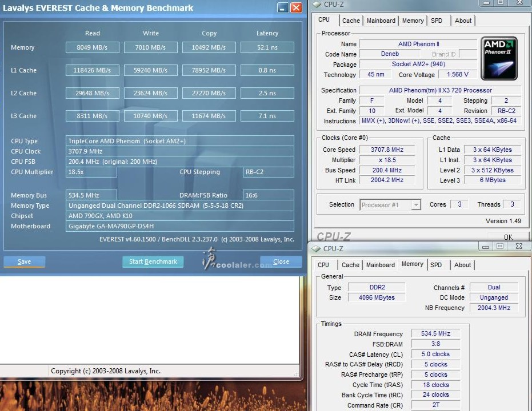Click the L1 Cache Latency value "0.8 ns"
532x411 pixels.
click(x=267, y=70)
